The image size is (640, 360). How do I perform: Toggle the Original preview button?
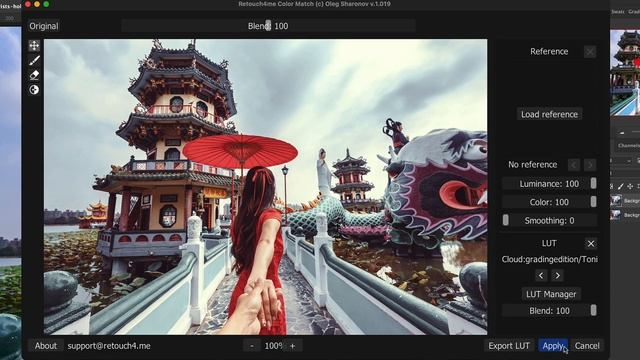pos(44,26)
